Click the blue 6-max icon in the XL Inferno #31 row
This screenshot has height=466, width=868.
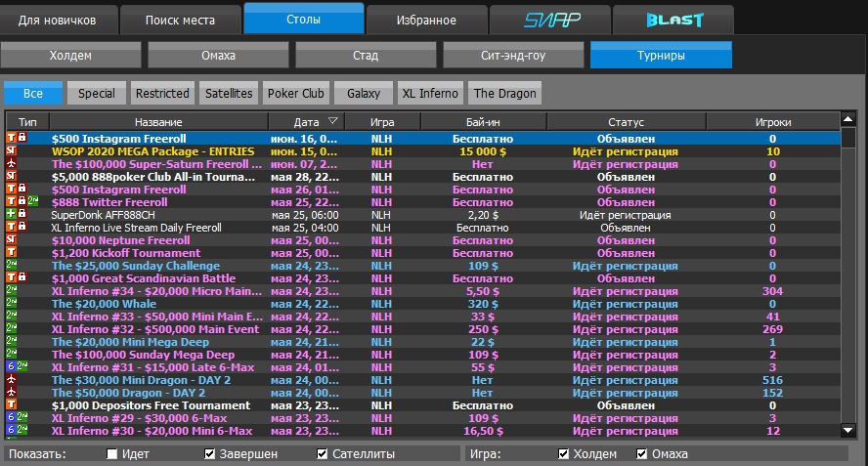click(x=11, y=367)
